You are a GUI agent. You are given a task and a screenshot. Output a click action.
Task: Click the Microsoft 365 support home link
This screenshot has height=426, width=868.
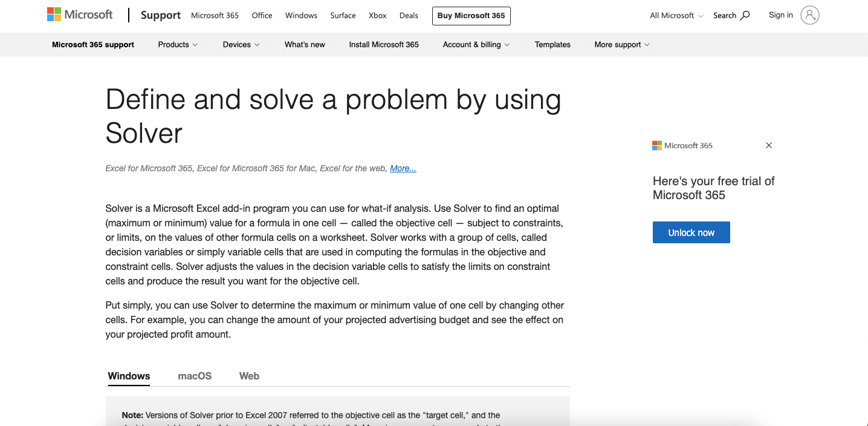92,44
